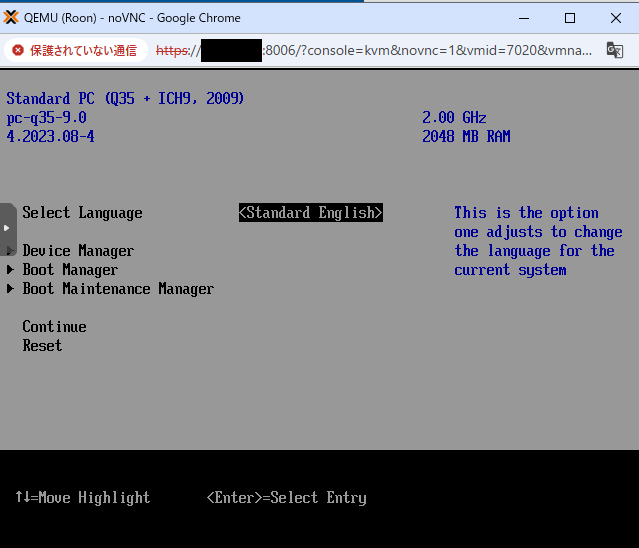Viewport: 639px width, 548px height.
Task: Click the 2048 MB RAM text
Action: pyautogui.click(x=466, y=136)
